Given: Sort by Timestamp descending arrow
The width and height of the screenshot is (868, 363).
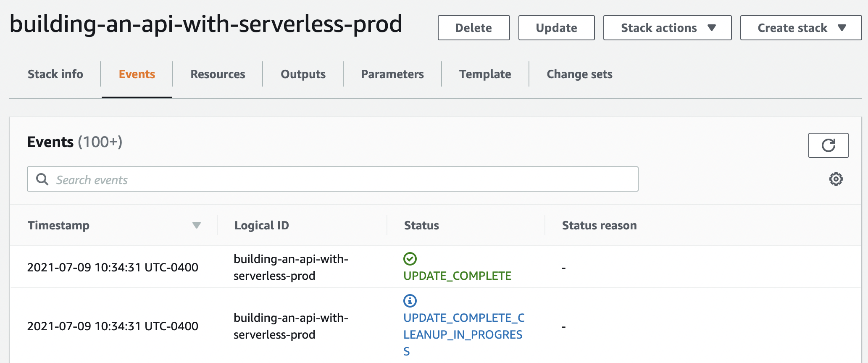Looking at the screenshot, I should (x=196, y=225).
